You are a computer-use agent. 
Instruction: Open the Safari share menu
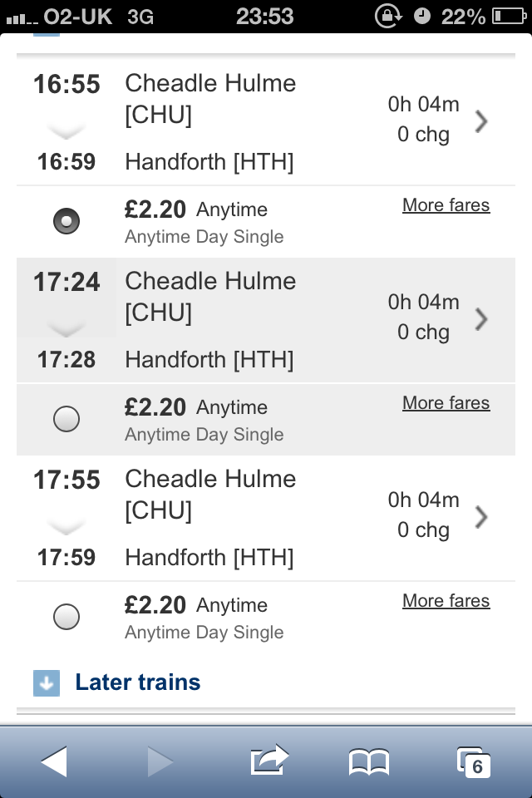point(268,760)
